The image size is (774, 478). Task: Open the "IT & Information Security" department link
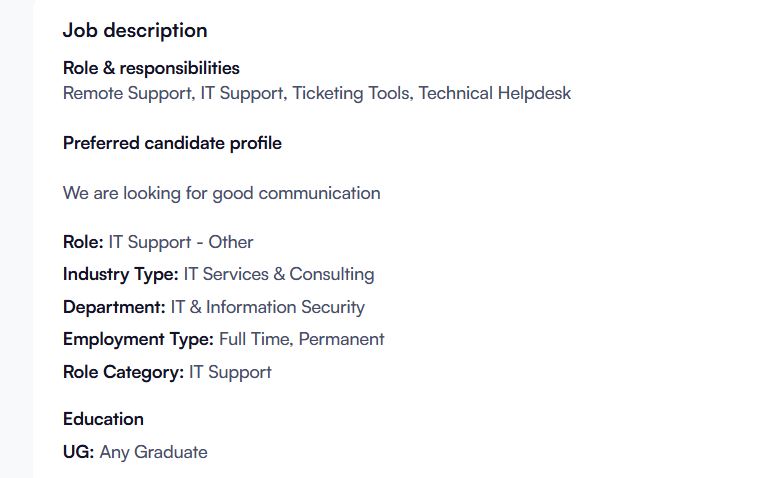[267, 307]
